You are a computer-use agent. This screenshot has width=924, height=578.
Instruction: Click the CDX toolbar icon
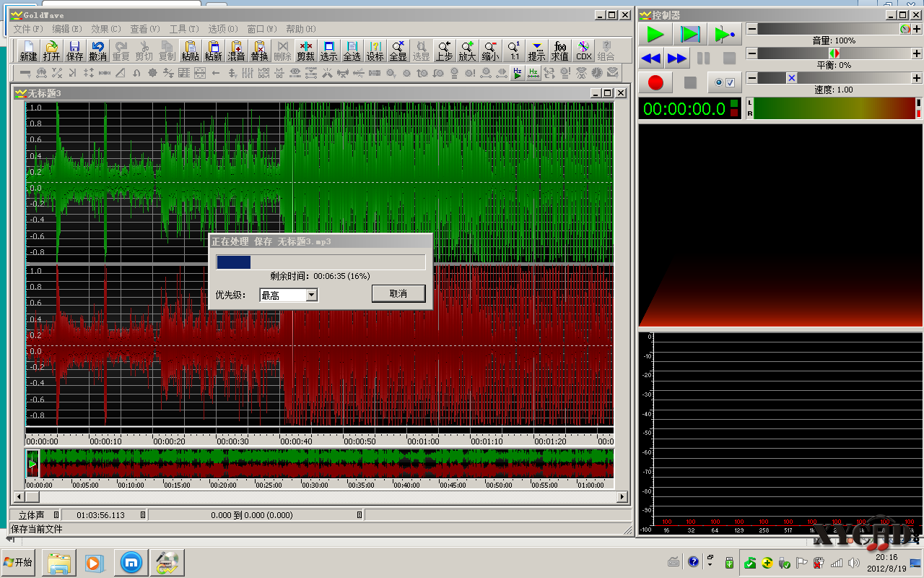click(583, 51)
